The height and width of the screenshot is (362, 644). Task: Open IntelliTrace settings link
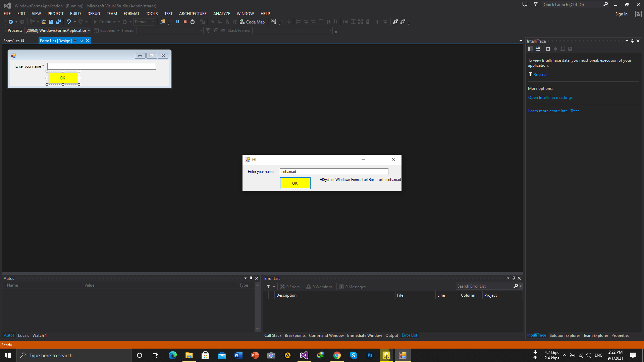click(550, 98)
